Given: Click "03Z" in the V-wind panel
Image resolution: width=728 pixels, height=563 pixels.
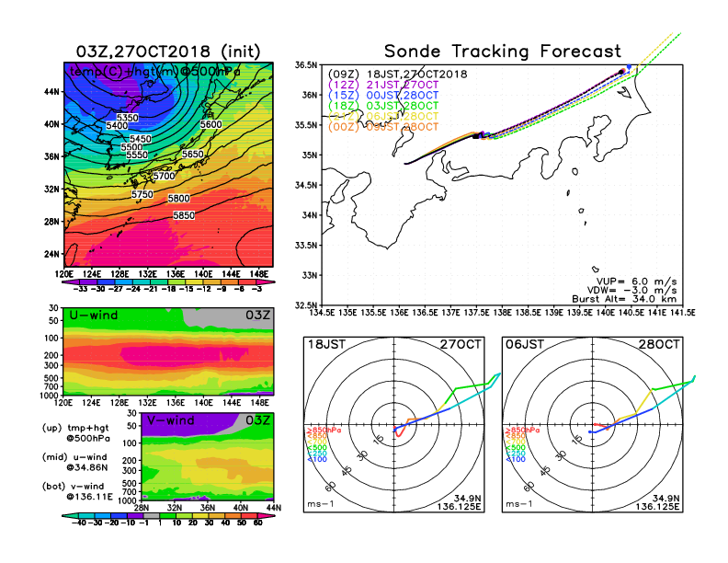Looking at the screenshot, I should point(257,420).
